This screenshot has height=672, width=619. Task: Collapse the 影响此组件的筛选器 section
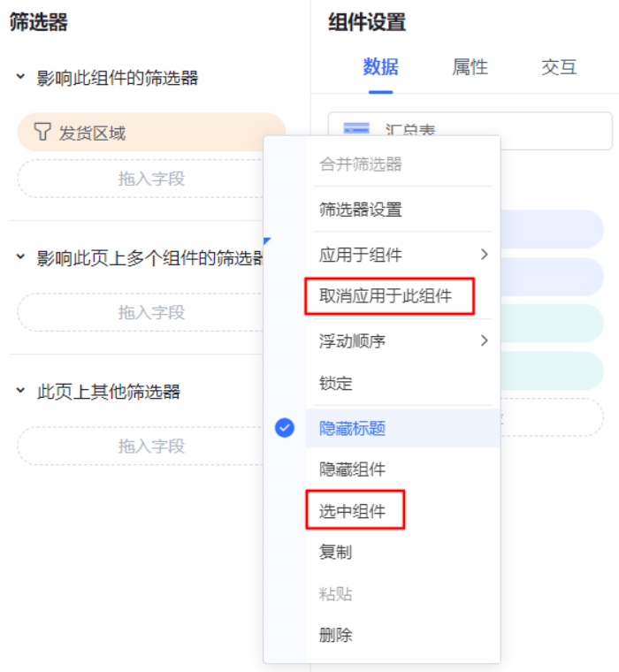[20, 77]
